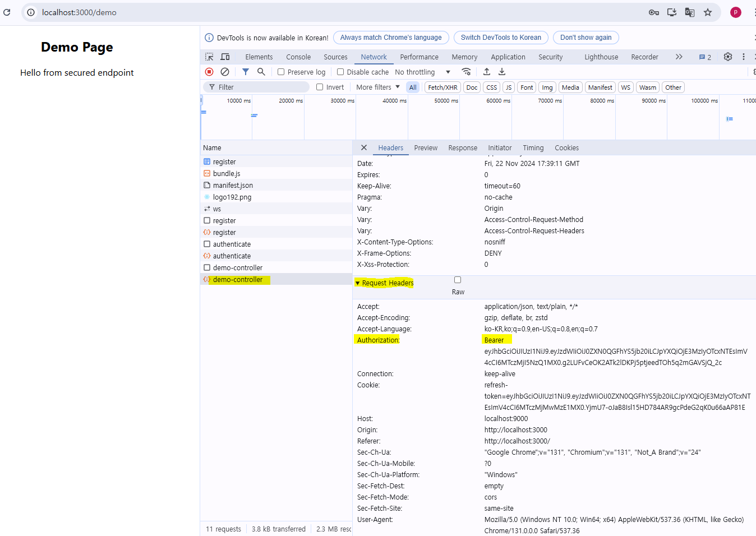The image size is (756, 536).
Task: Open the Preview tab of request details
Action: click(x=426, y=148)
